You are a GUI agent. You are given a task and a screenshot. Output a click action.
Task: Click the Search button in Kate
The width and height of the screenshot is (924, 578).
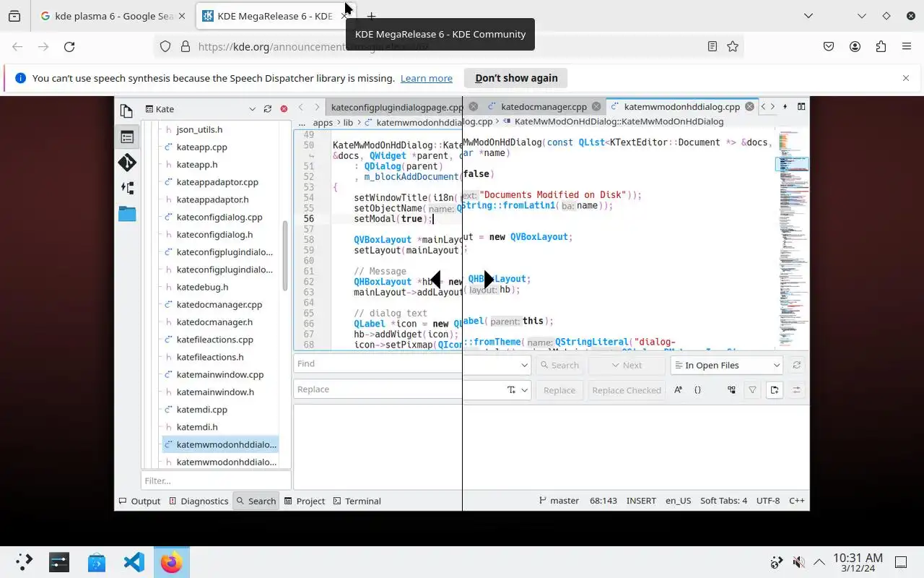[559, 365]
